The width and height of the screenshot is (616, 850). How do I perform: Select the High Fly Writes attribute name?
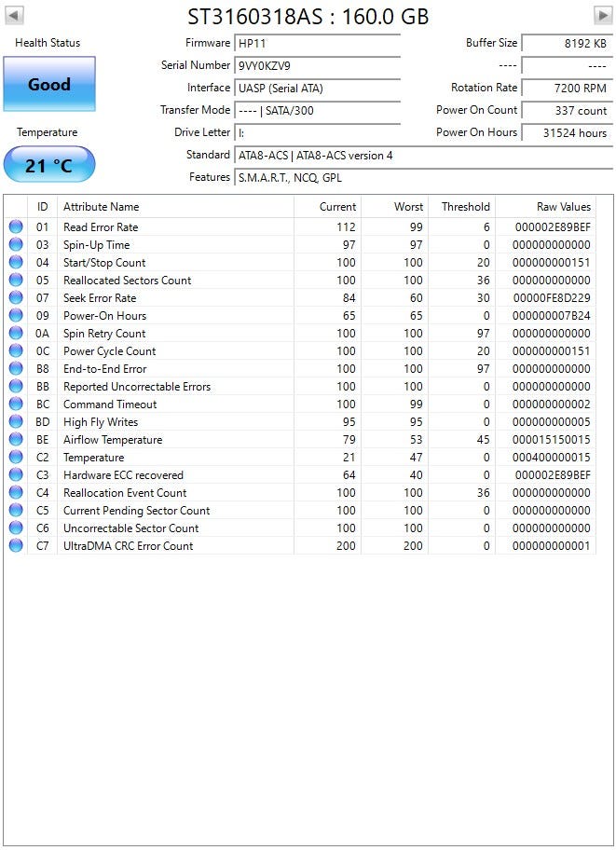point(101,422)
